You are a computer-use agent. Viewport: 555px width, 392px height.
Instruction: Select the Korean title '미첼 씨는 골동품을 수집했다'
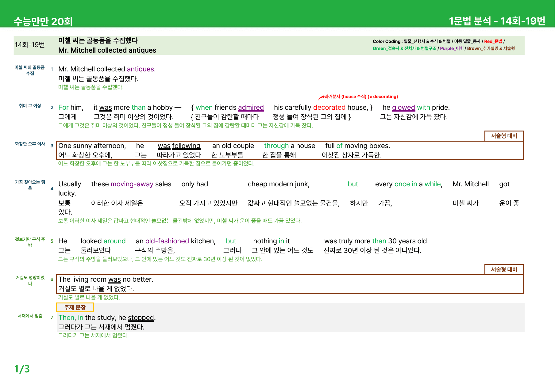[x=98, y=40]
